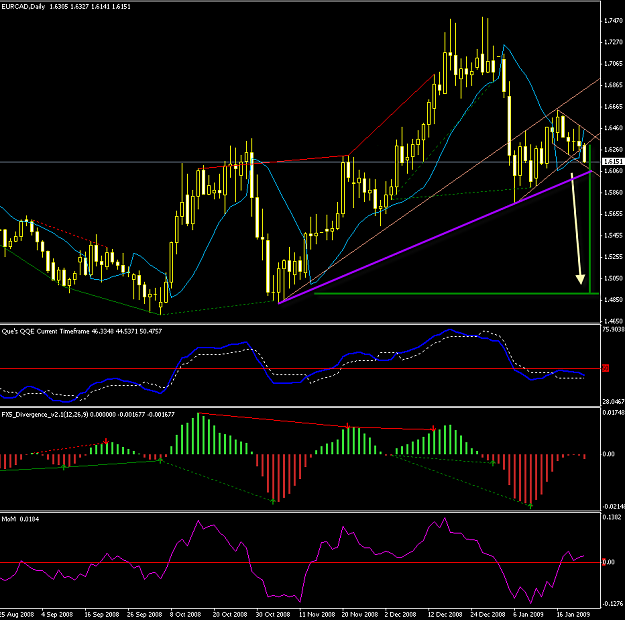Click the 20 Oct 2008 date label

(230, 614)
